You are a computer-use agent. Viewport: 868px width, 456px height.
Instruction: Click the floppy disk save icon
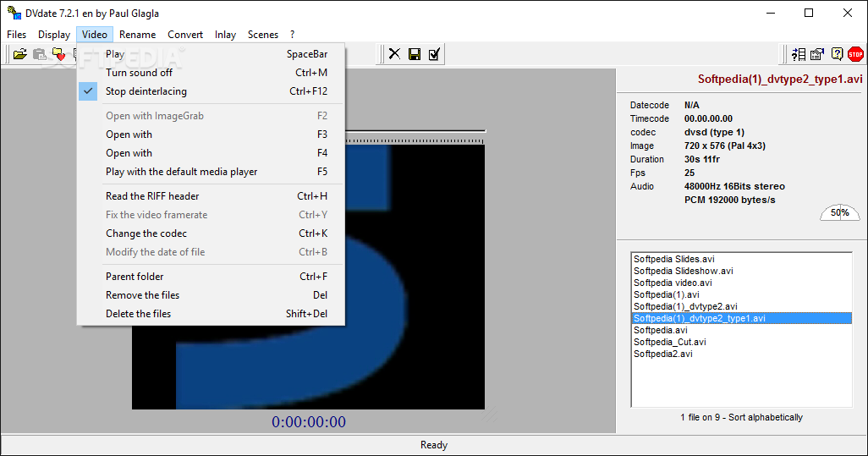(x=414, y=53)
